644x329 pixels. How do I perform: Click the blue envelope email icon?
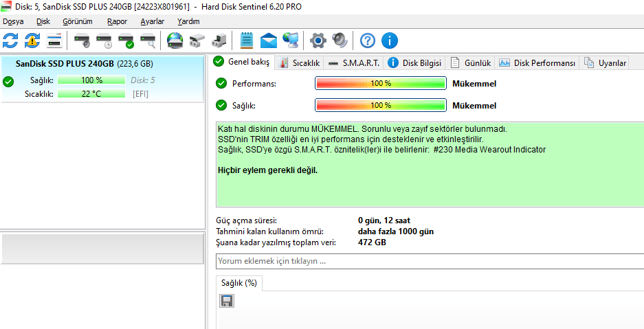click(x=269, y=41)
